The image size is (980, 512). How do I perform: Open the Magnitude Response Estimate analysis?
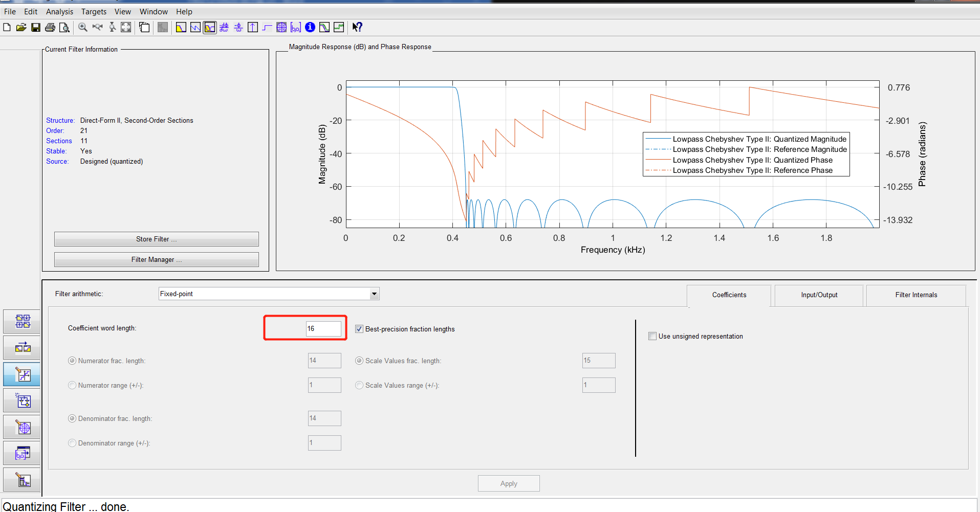tap(324, 27)
